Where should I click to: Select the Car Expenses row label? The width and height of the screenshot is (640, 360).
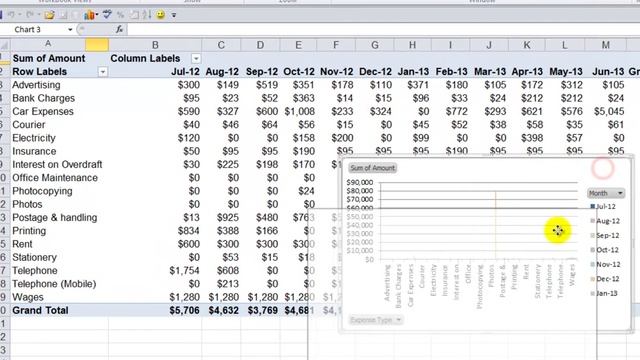(59, 111)
